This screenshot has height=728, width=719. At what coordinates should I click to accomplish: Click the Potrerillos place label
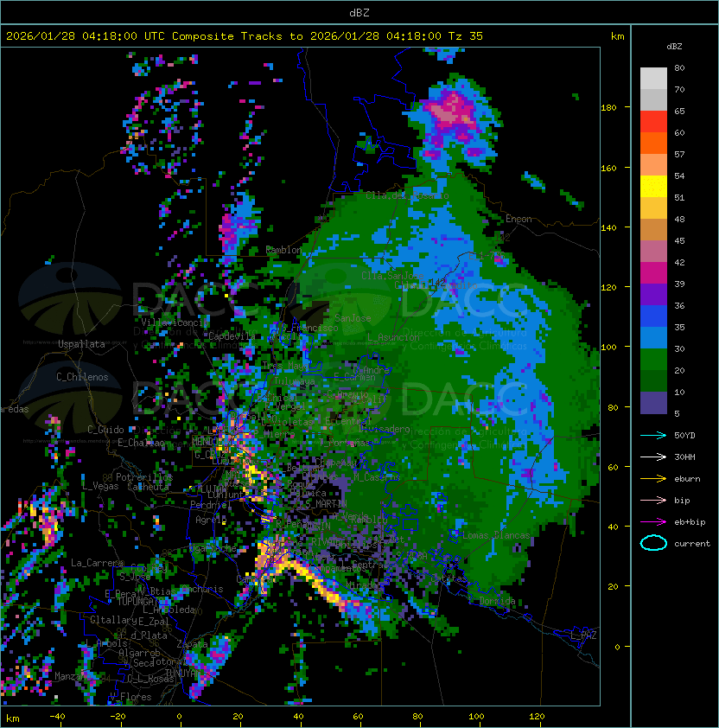pos(144,476)
